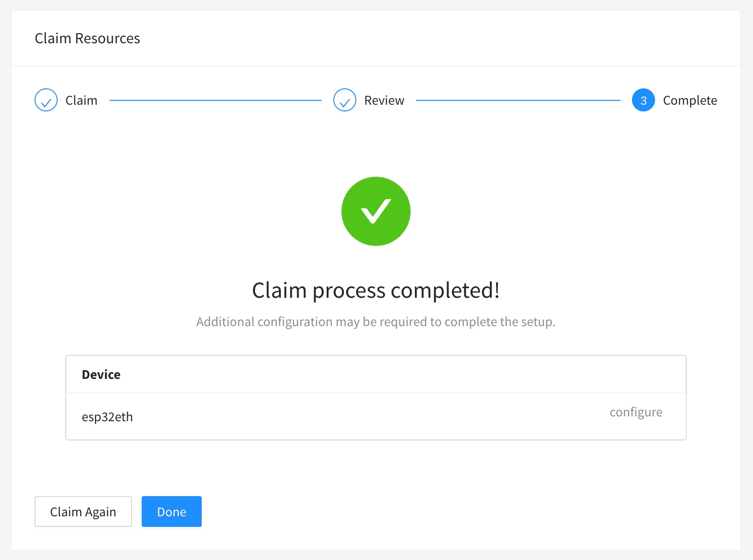Image resolution: width=753 pixels, height=560 pixels.
Task: Click the Review step checkmark icon
Action: pyautogui.click(x=345, y=100)
